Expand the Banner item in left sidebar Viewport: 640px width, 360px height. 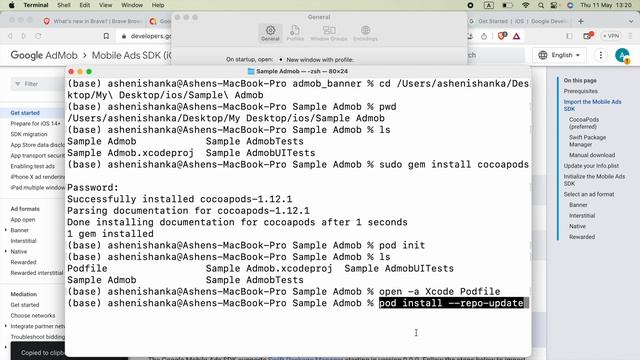6,230
